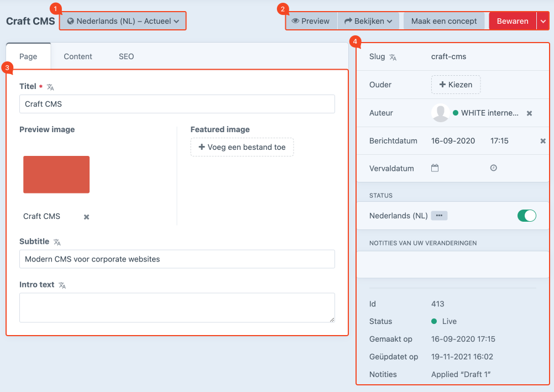
Task: Click the Kiezen button for Ouder
Action: (x=456, y=85)
